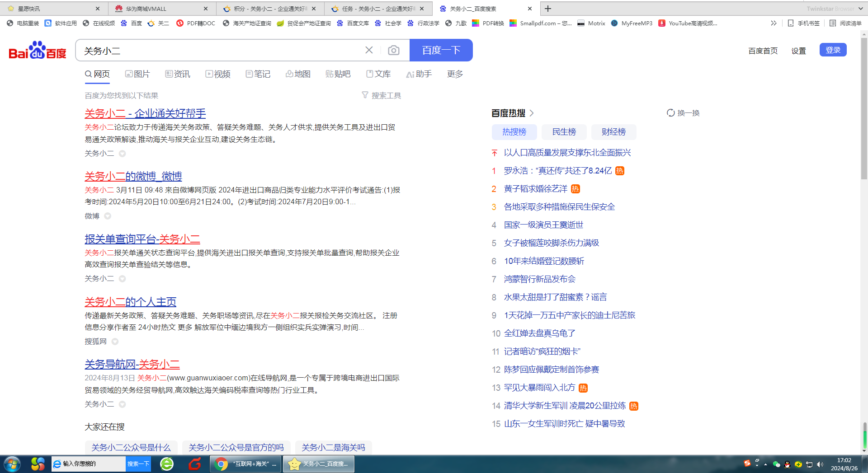Open MyFreeMP3 bookmark
The width and height of the screenshot is (868, 473).
(x=632, y=23)
